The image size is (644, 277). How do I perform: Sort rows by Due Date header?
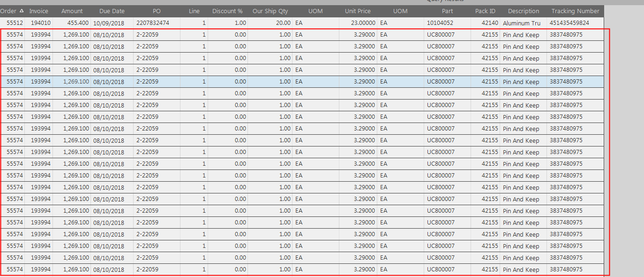click(x=112, y=11)
